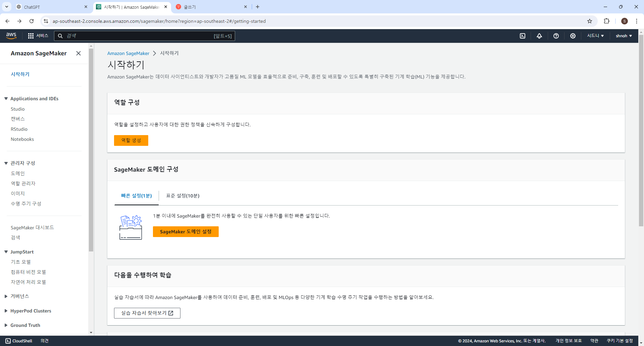Switch to the 표준 설정(10분) tab
644x346 pixels.
pyautogui.click(x=183, y=196)
